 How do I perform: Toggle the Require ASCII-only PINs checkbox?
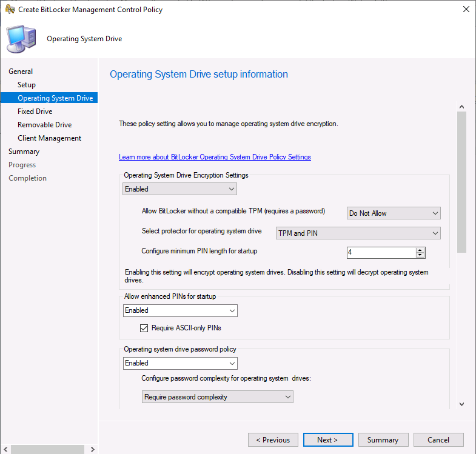(144, 328)
